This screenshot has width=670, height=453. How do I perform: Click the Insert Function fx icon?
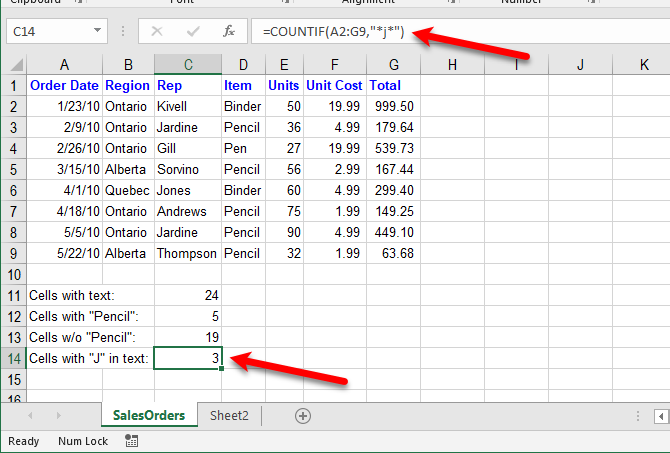(228, 32)
